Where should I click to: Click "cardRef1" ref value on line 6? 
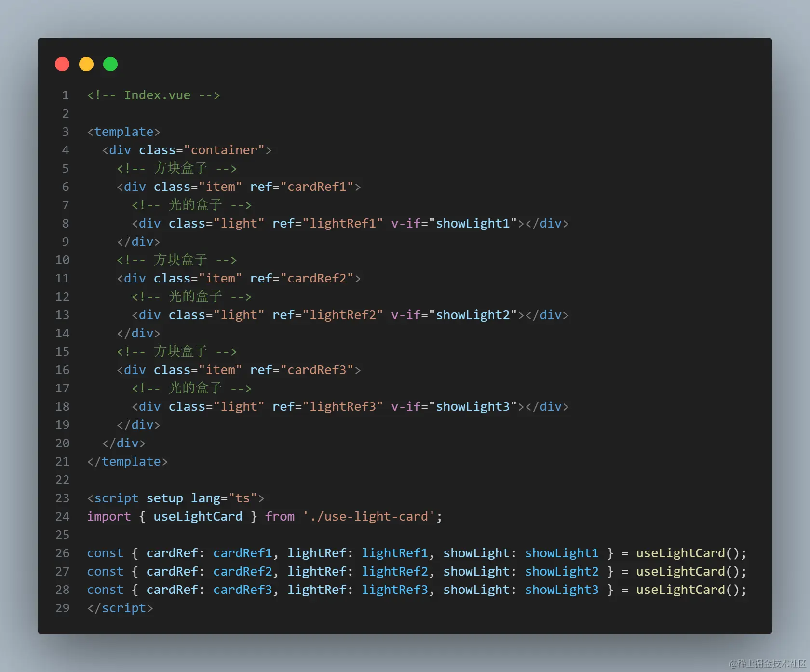coord(317,187)
